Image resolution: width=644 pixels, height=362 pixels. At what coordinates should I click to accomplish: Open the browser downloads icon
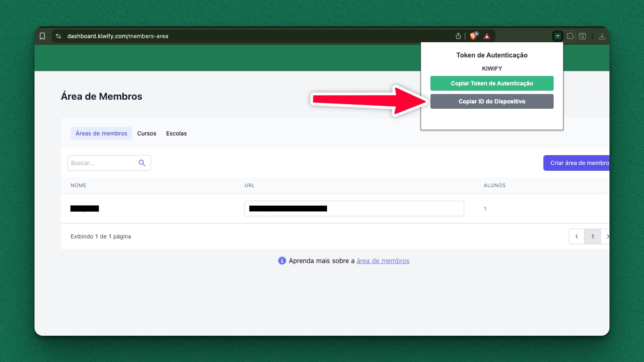click(x=602, y=36)
